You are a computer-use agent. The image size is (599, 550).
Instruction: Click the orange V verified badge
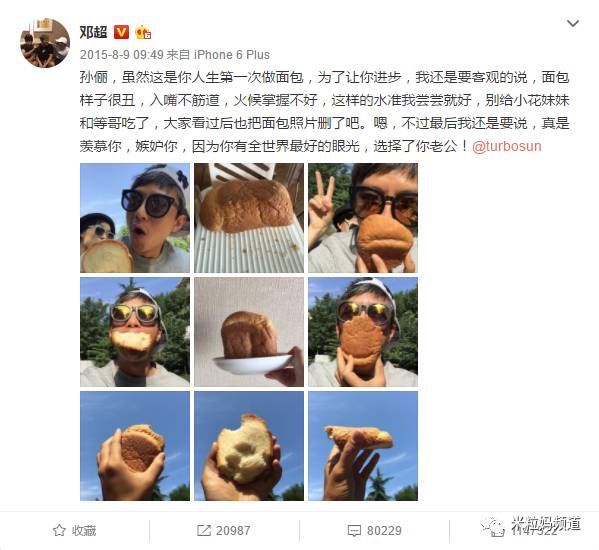click(121, 32)
